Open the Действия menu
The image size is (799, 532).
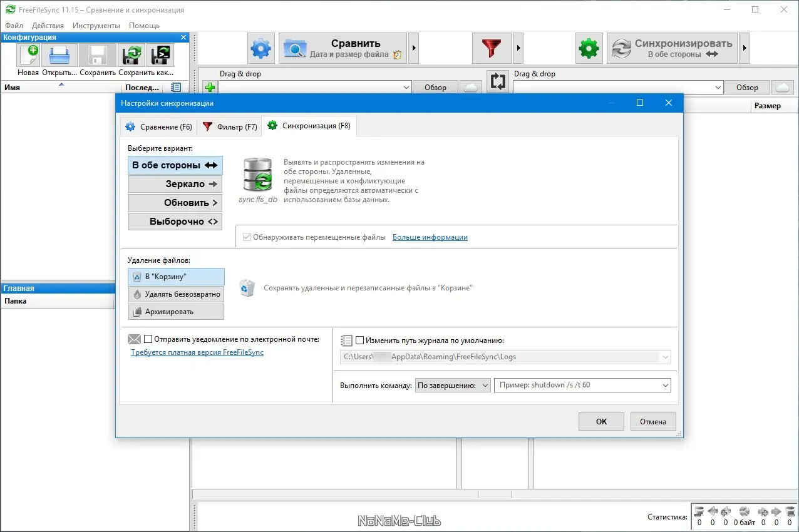tap(48, 26)
